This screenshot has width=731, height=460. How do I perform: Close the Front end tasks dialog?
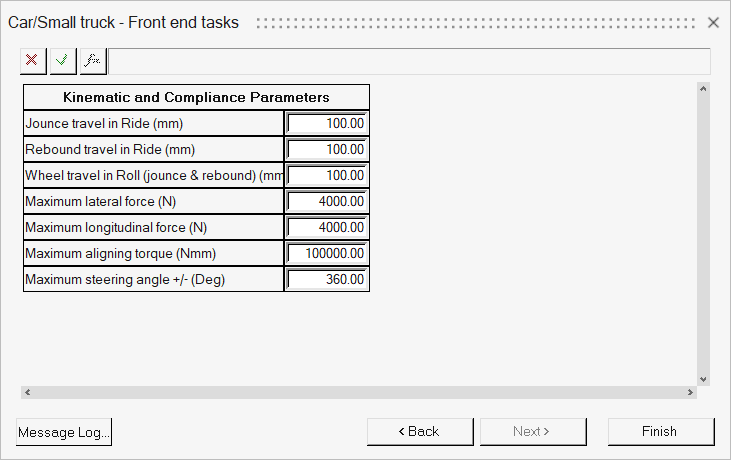pyautogui.click(x=713, y=22)
